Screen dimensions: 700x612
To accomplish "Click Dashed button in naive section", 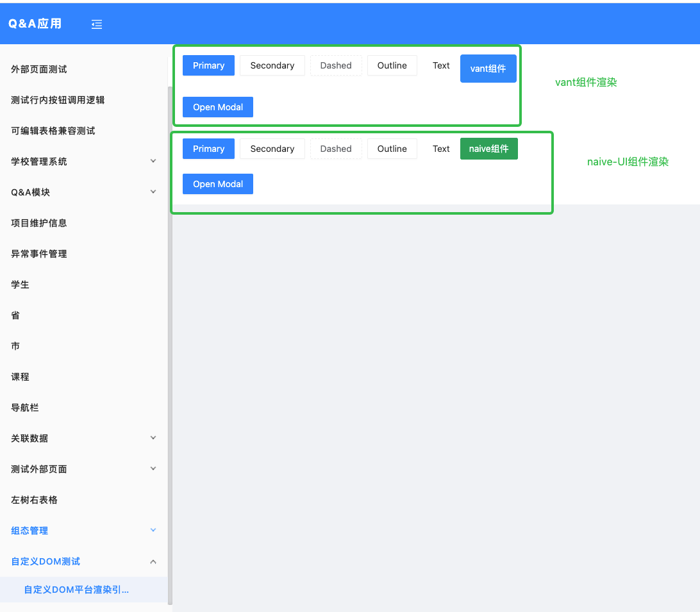I will 336,149.
